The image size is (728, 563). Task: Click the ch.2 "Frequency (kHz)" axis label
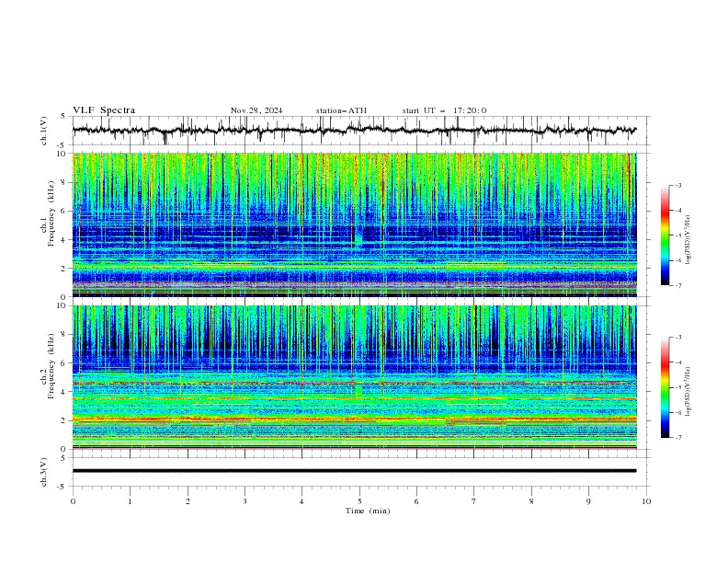pos(51,365)
